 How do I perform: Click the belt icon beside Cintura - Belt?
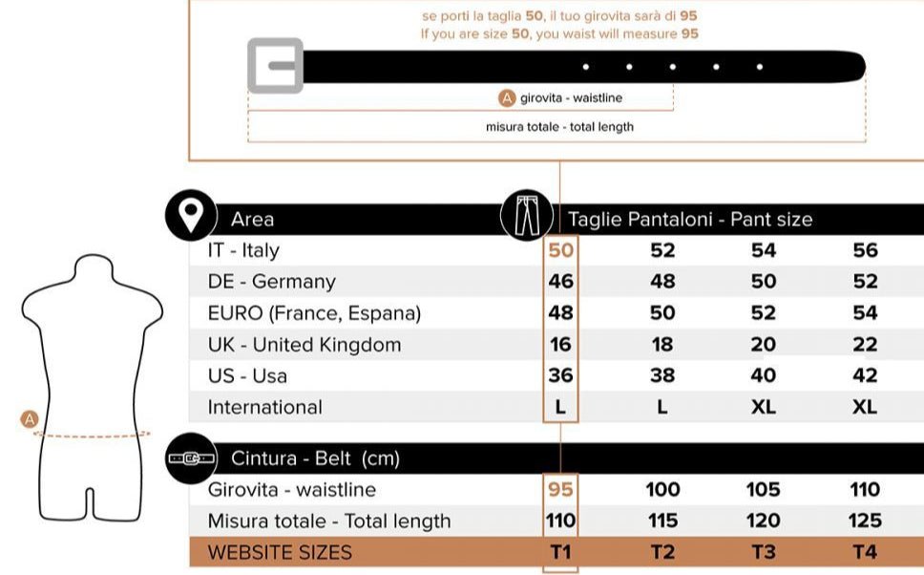[x=191, y=458]
